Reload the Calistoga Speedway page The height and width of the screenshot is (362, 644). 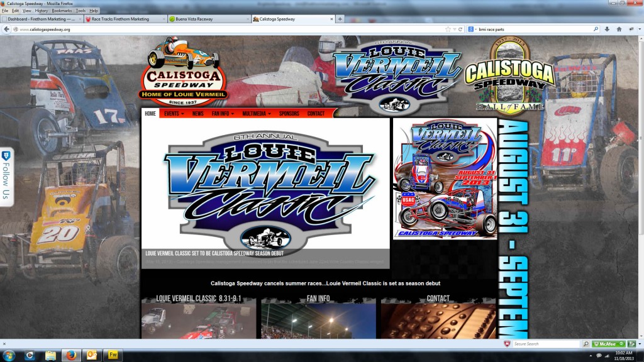click(x=460, y=30)
